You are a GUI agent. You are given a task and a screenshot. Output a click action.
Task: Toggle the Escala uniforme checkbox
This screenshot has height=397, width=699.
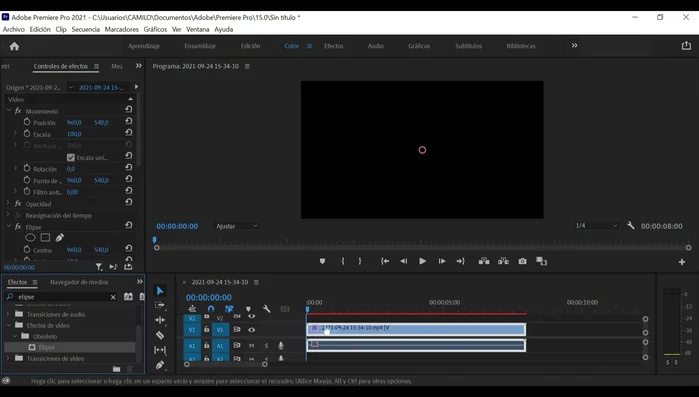pos(71,157)
